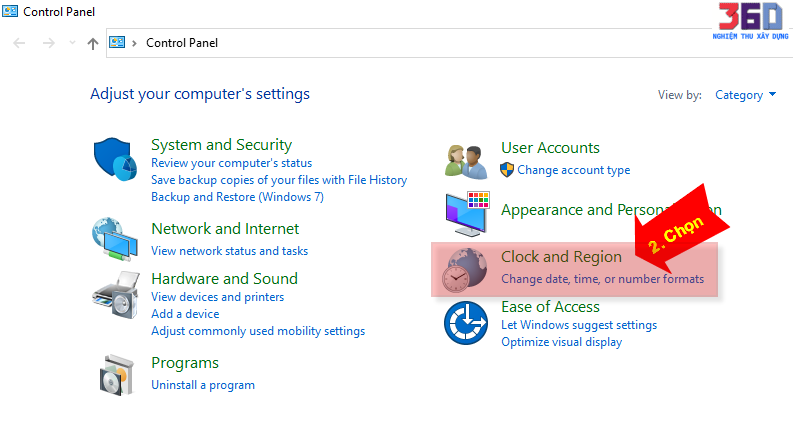The height and width of the screenshot is (427, 793).
Task: Click the Add a device link
Action: (185, 314)
